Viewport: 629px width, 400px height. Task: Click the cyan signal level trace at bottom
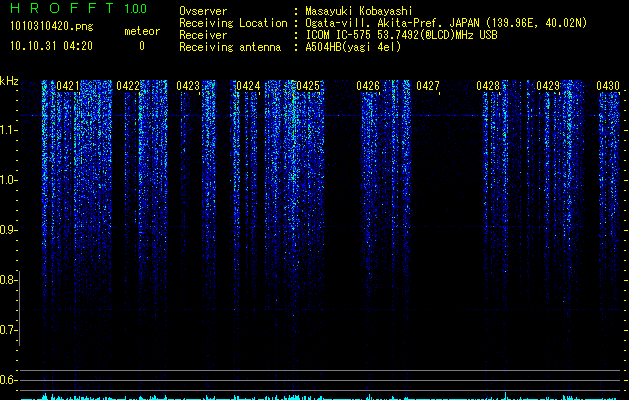coord(321,397)
